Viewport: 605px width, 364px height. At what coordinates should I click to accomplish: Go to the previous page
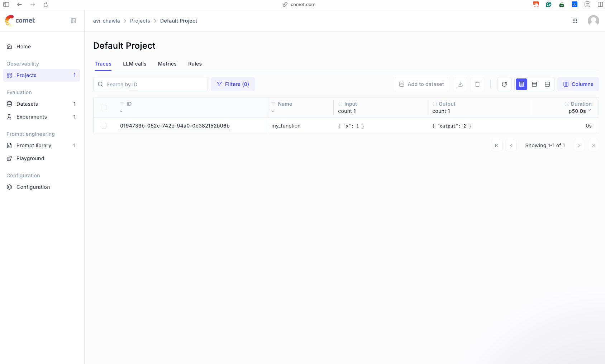(511, 145)
